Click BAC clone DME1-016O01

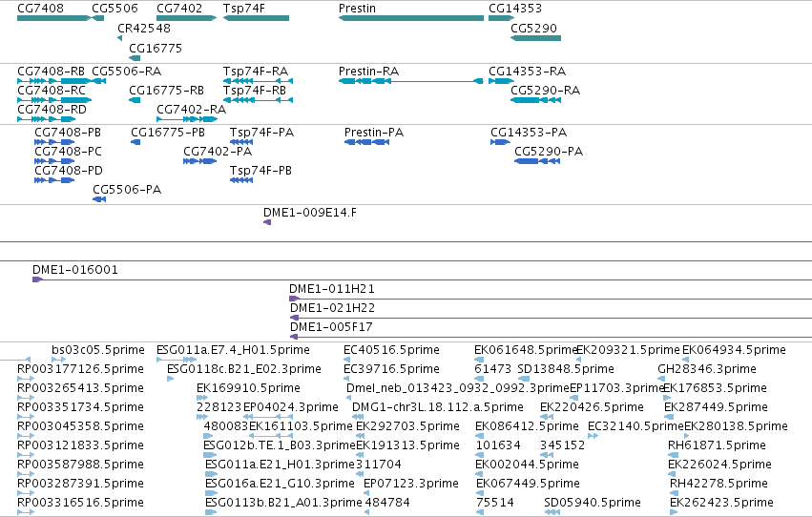click(x=75, y=270)
